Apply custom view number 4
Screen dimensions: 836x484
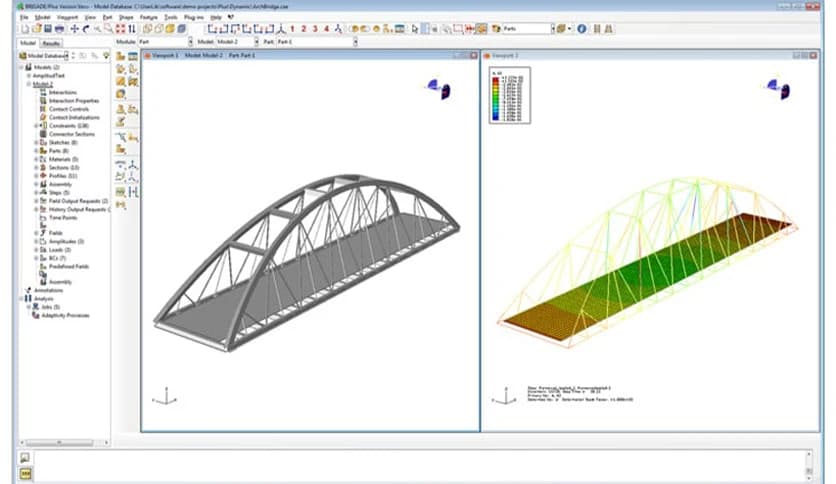[x=327, y=29]
